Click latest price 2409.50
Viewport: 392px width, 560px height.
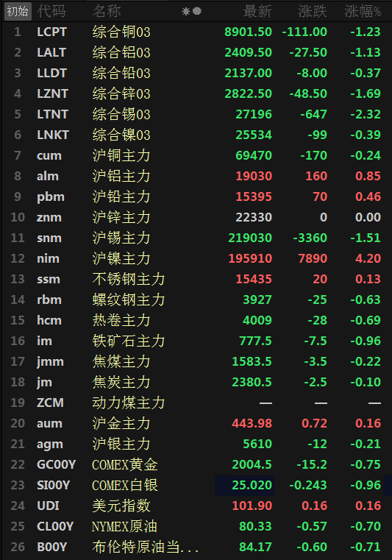(248, 52)
